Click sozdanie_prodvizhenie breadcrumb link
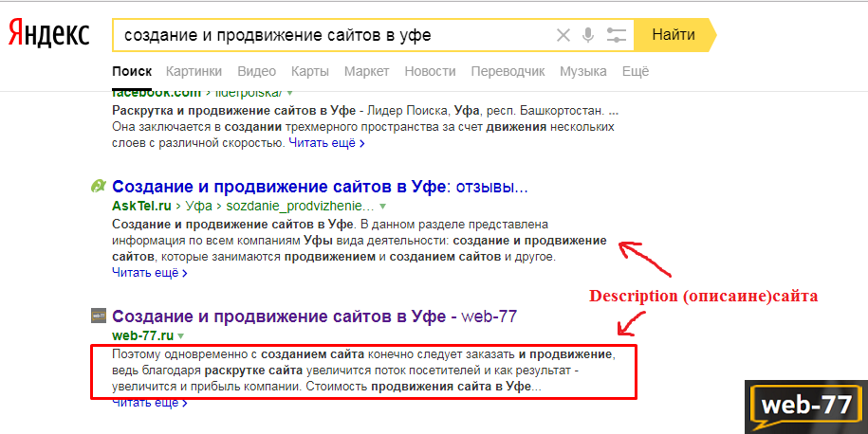This screenshot has width=868, height=434. [x=301, y=207]
